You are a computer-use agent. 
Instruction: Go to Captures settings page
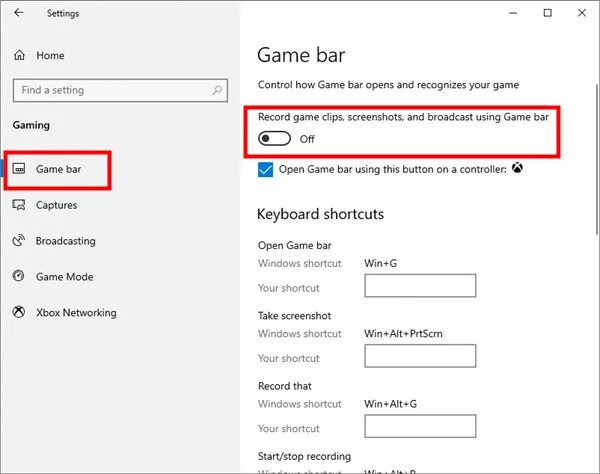[57, 205]
